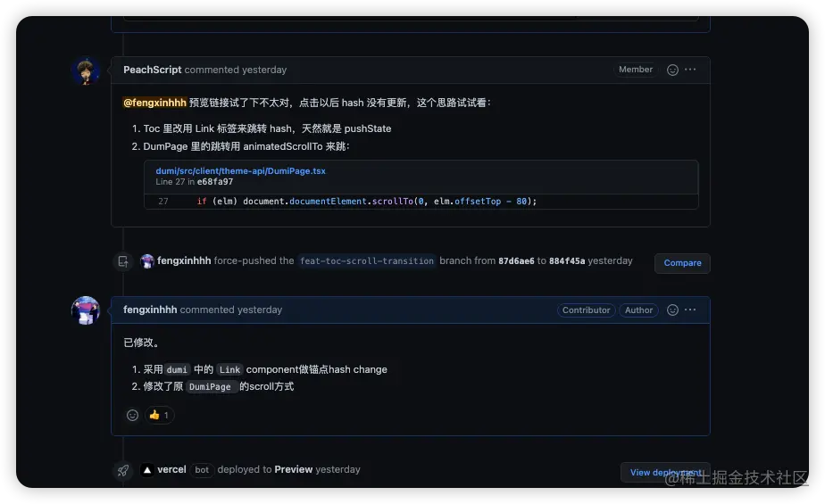Click the Compare button
The image size is (825, 504).
(682, 263)
